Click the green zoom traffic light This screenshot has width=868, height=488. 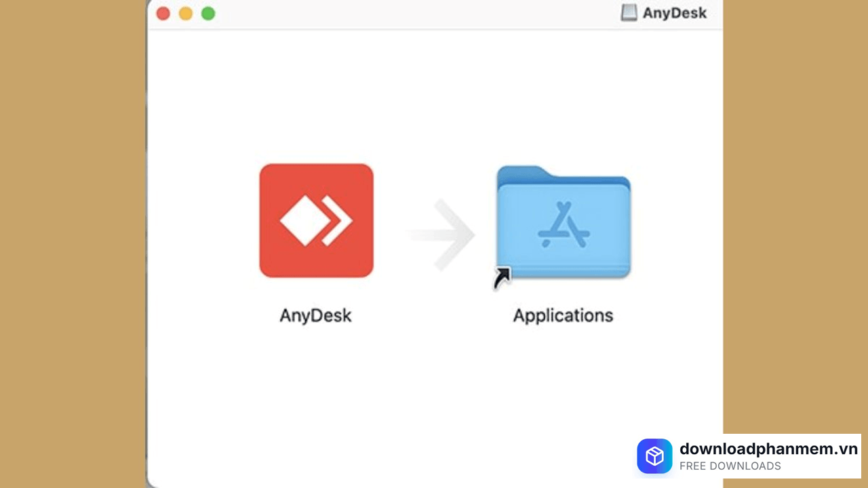(208, 13)
